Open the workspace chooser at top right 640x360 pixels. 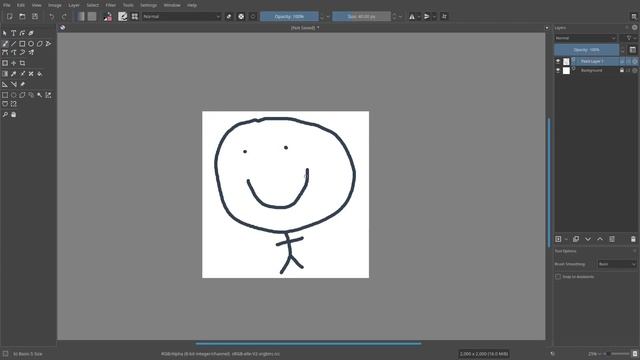[x=634, y=16]
